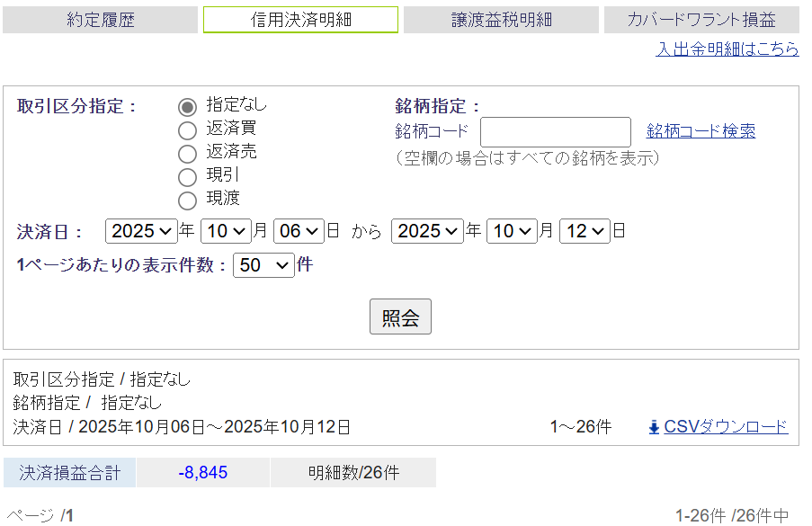
Task: Click the 銘柄コード input field
Action: click(555, 132)
